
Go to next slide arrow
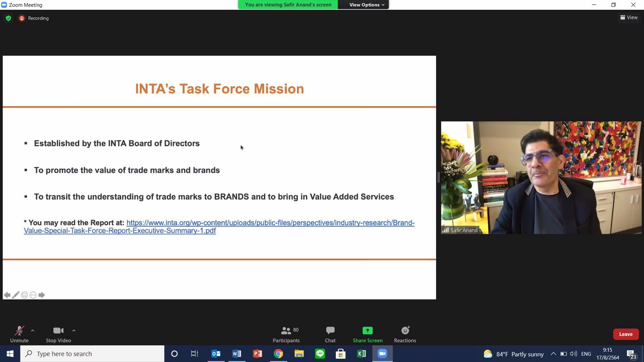pos(42,295)
